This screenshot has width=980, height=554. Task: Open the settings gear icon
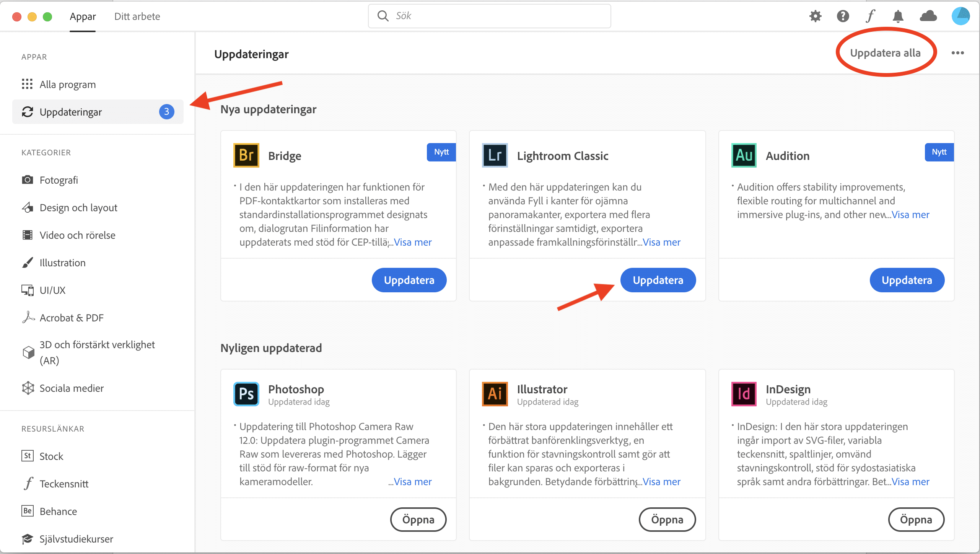click(x=815, y=16)
